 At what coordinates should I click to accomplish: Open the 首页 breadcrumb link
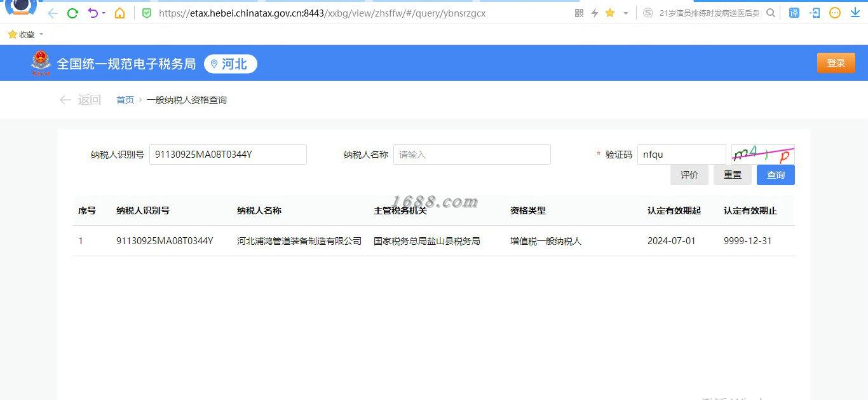click(125, 100)
